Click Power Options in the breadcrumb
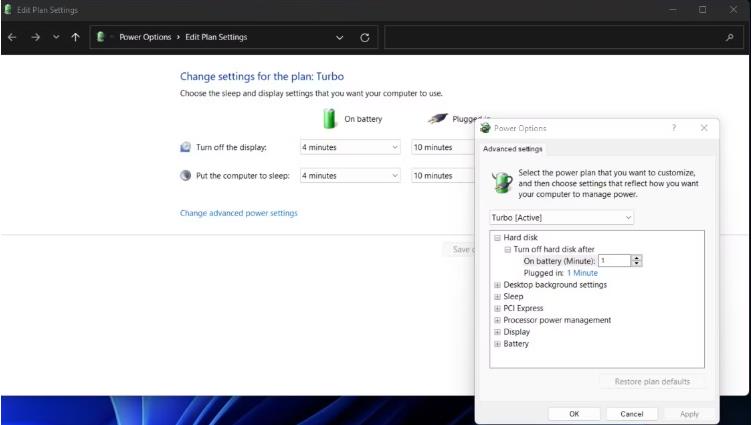Image resolution: width=753 pixels, height=425 pixels. 145,37
